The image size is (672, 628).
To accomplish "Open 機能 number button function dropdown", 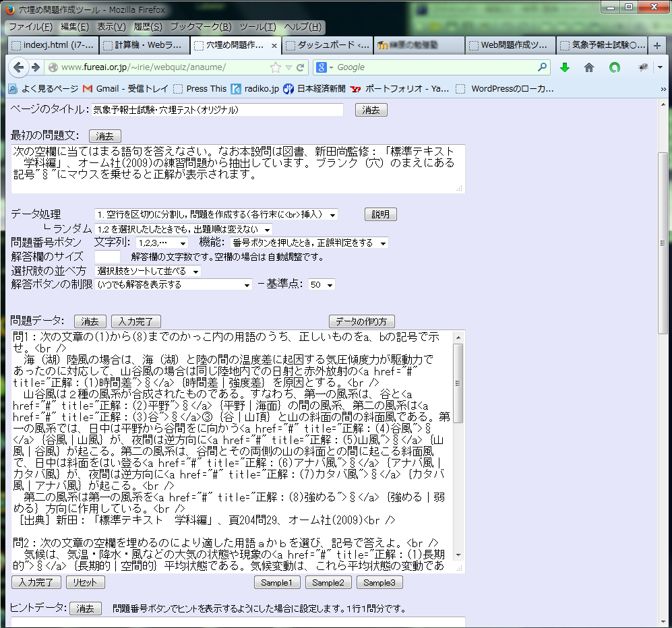I will pos(309,243).
